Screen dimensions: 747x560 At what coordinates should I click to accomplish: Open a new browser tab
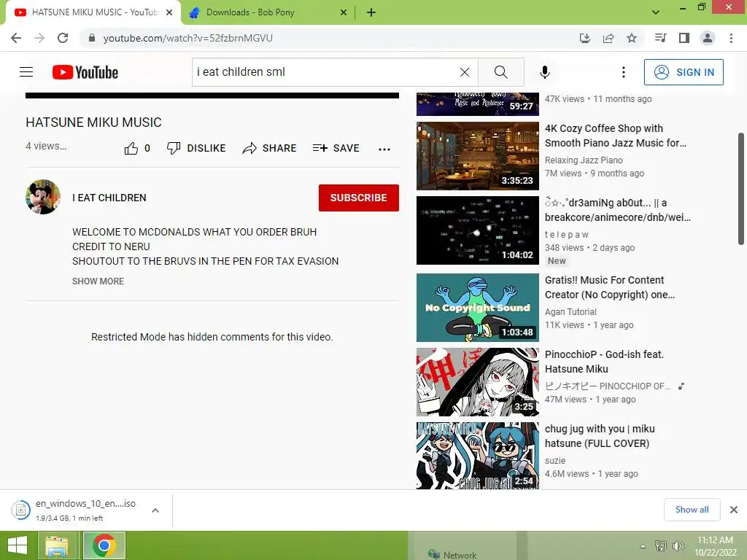[x=371, y=12]
